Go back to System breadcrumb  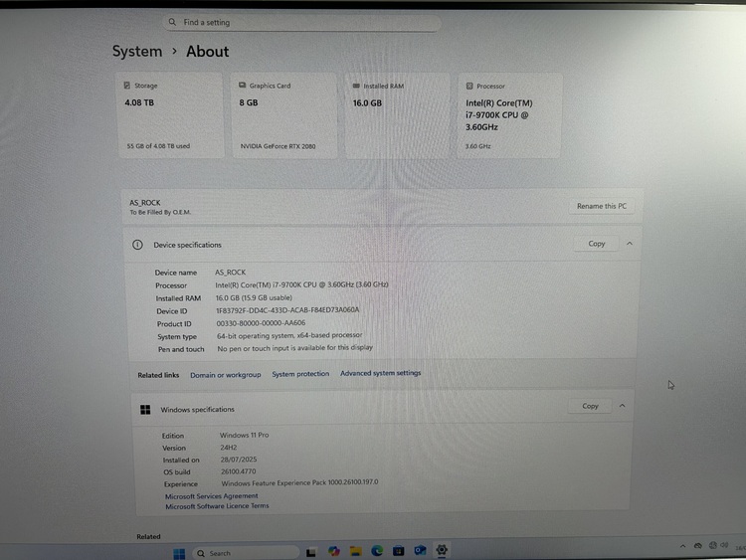[137, 51]
